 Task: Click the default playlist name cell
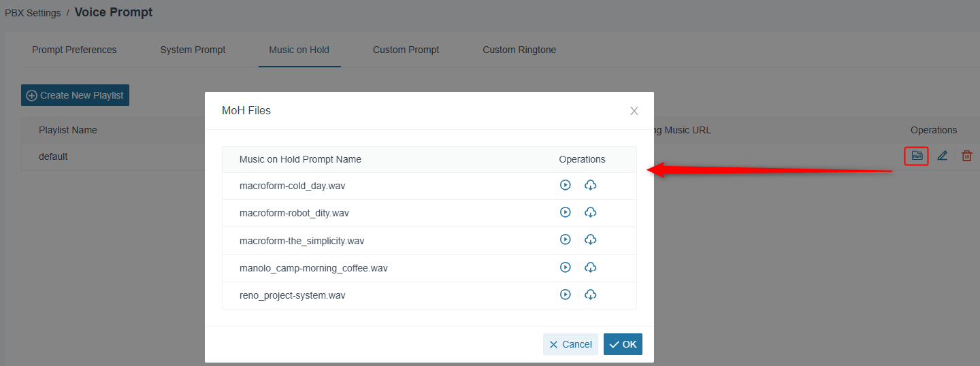point(53,156)
